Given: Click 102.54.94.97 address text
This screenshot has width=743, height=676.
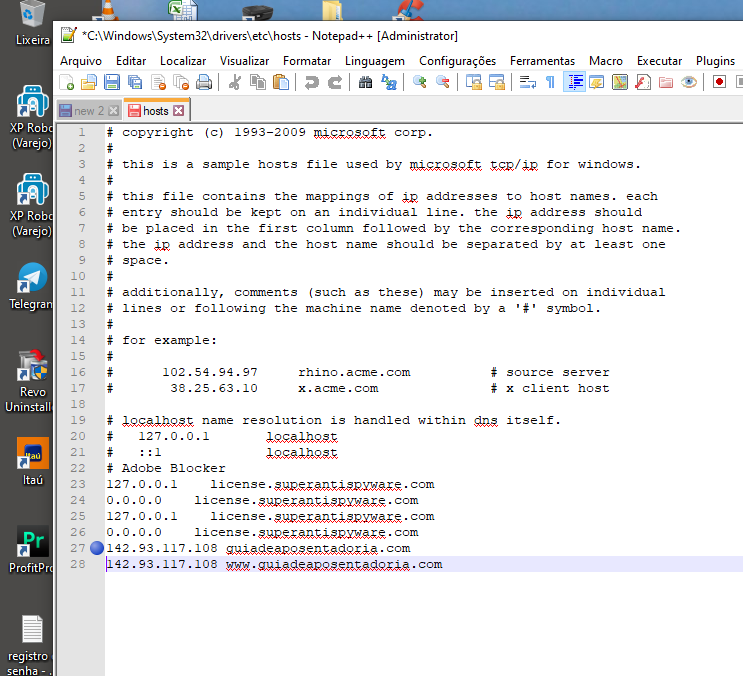Looking at the screenshot, I should tap(210, 372).
